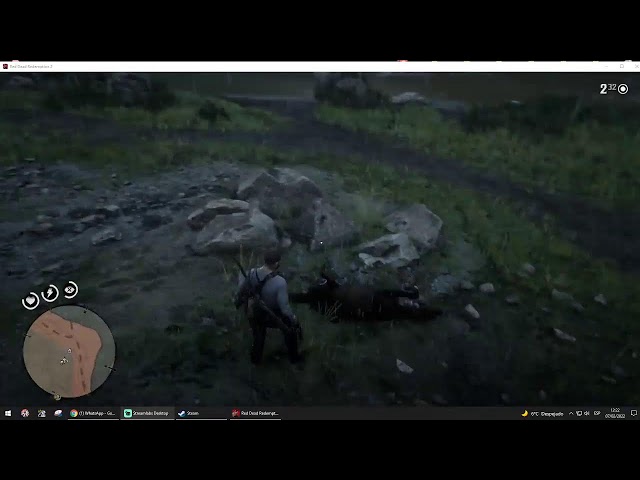640x480 pixels.
Task: Click the player marker on minimap
Action: 64,361
